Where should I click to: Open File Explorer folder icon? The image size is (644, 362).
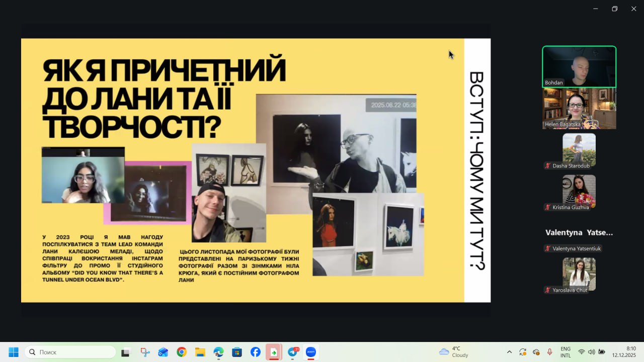[200, 352]
